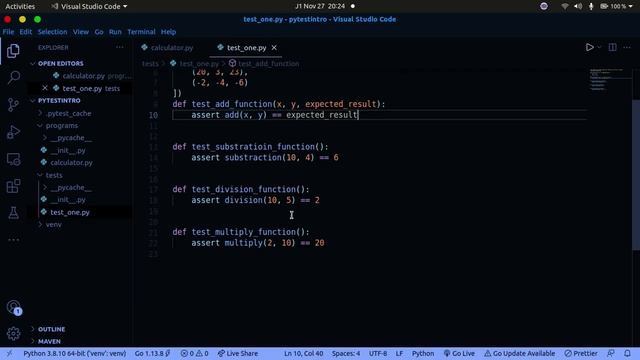Open Source Control view icon
The height and width of the screenshot is (360, 640).
[x=13, y=105]
